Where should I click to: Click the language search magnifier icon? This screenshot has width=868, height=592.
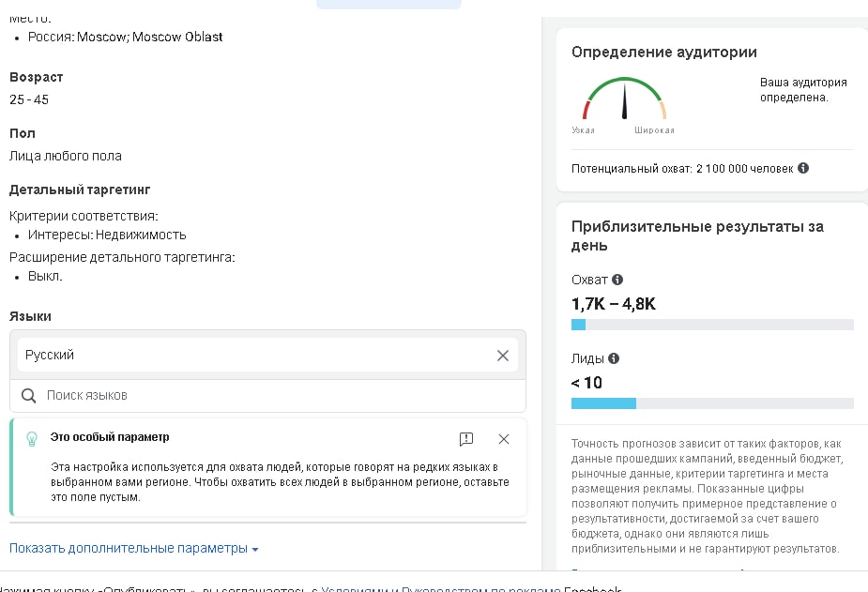click(28, 396)
